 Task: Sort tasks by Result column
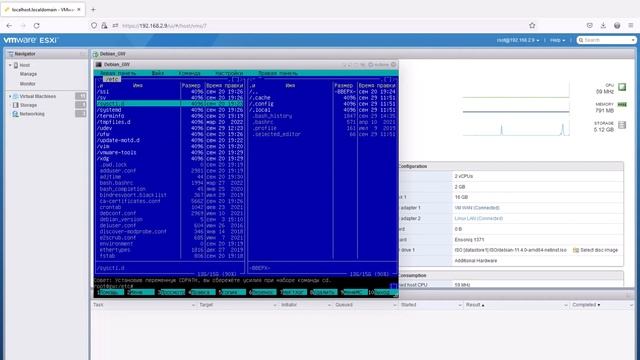475,305
